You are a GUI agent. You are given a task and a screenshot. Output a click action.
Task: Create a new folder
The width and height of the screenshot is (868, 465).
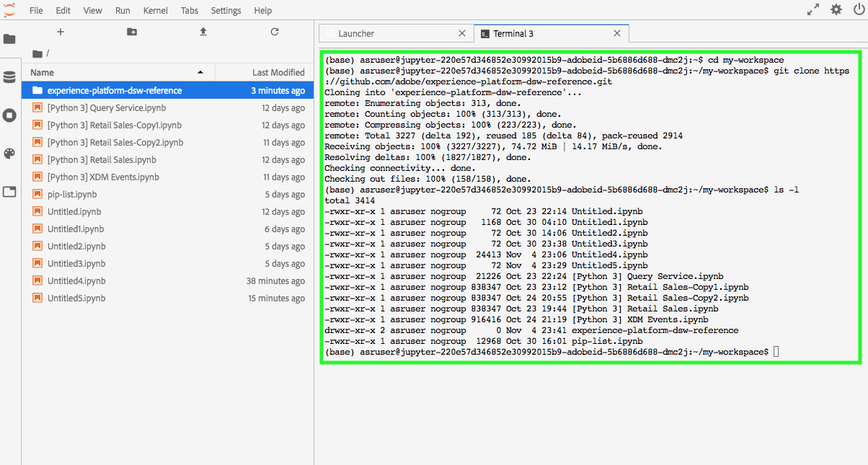(x=132, y=32)
